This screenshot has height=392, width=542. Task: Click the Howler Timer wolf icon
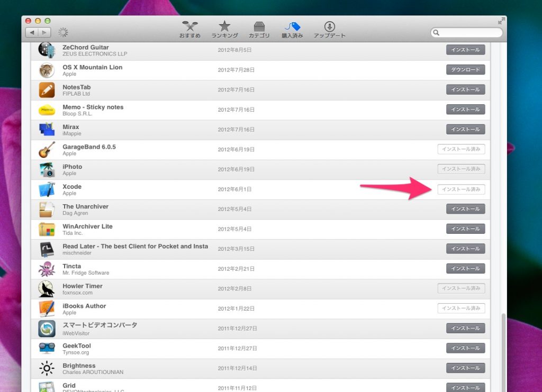(47, 289)
